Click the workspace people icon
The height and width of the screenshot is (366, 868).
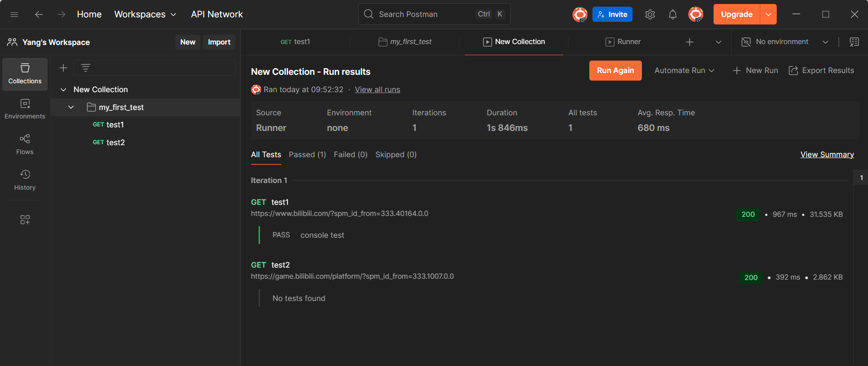[x=12, y=42]
